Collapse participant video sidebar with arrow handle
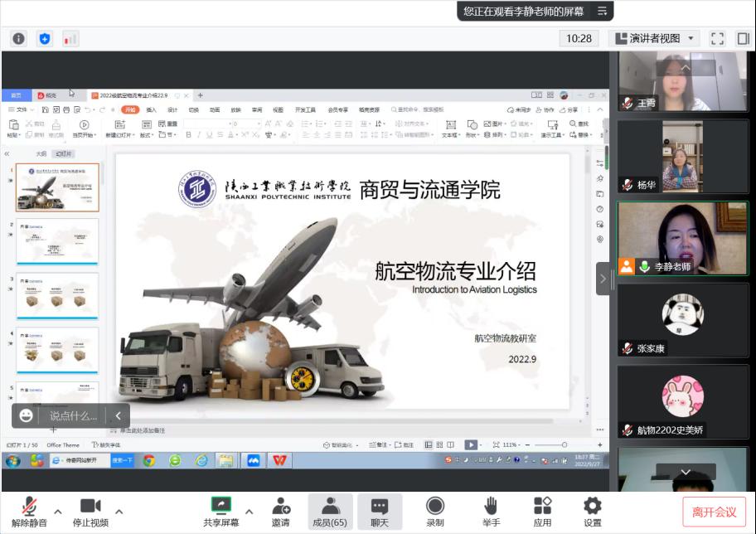756x534 pixels. 603,279
